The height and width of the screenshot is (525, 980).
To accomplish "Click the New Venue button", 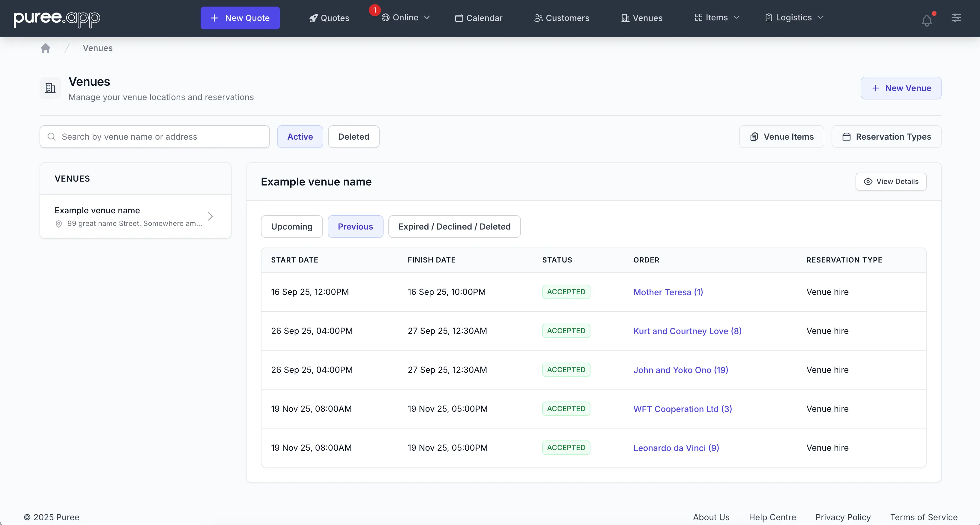I will [x=901, y=88].
